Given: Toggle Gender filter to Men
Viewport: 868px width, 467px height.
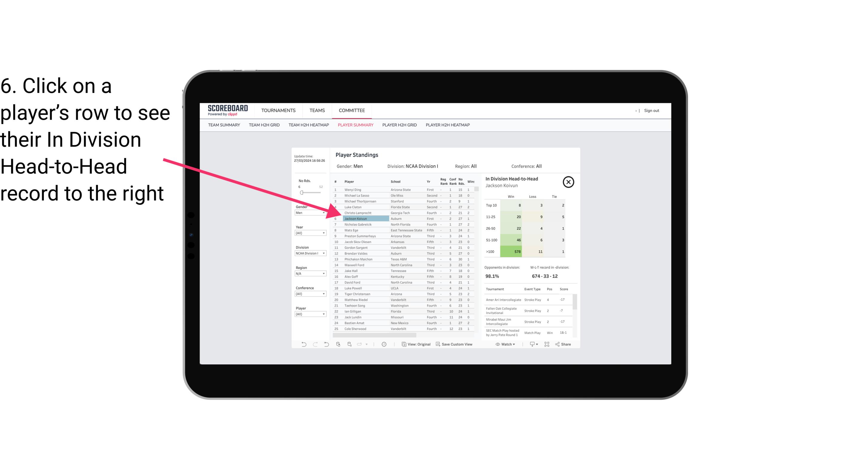Looking at the screenshot, I should click(308, 213).
